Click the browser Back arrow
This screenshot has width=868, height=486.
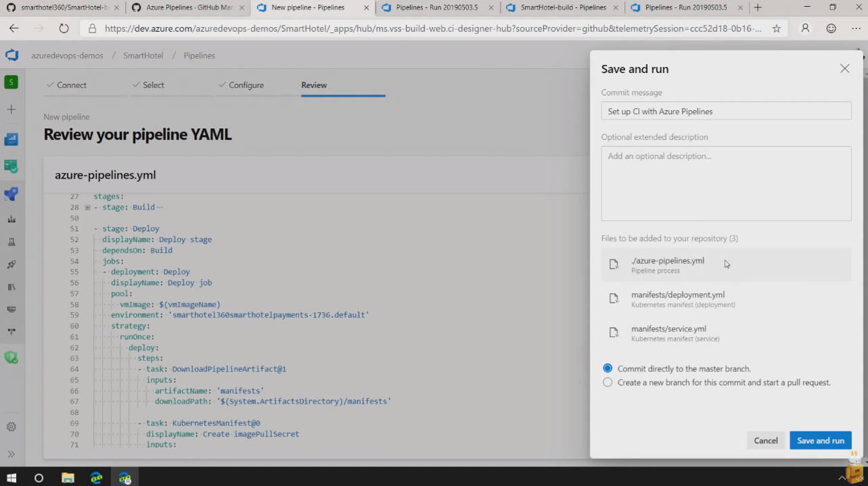point(14,28)
